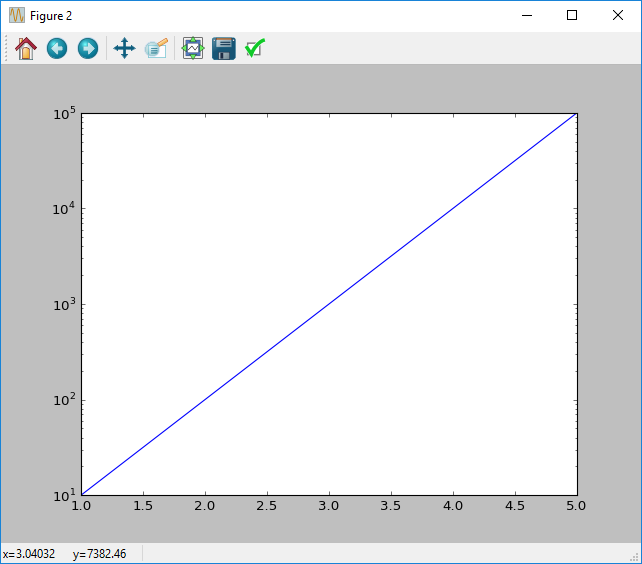Screen dimensions: 642x564
Task: Click the 3.0 x-axis tick label
Action: pyautogui.click(x=329, y=509)
